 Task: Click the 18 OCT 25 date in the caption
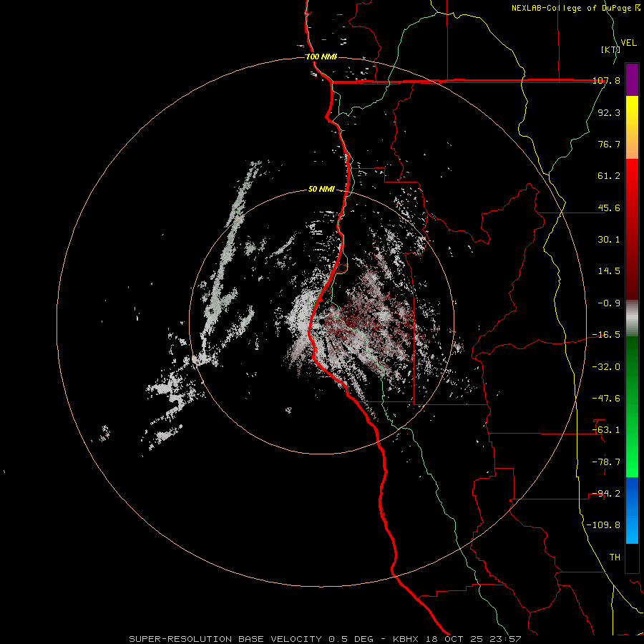[x=454, y=639]
